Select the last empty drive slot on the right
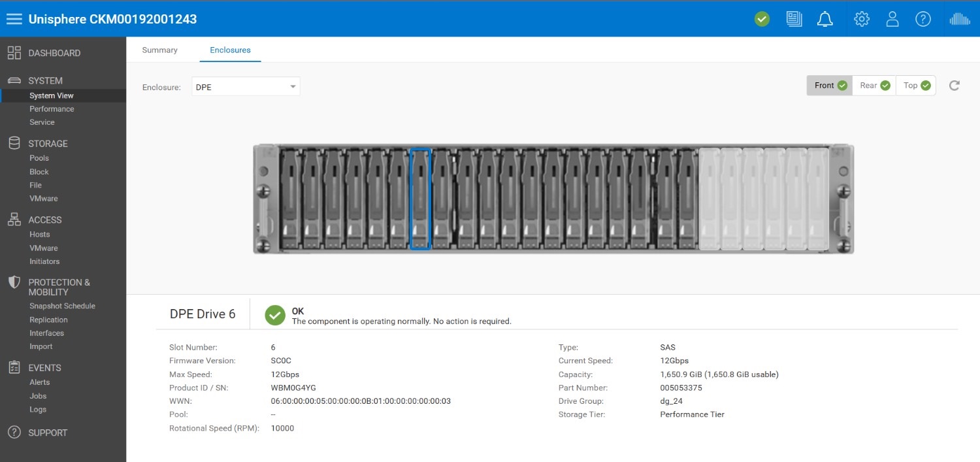 pyautogui.click(x=818, y=199)
